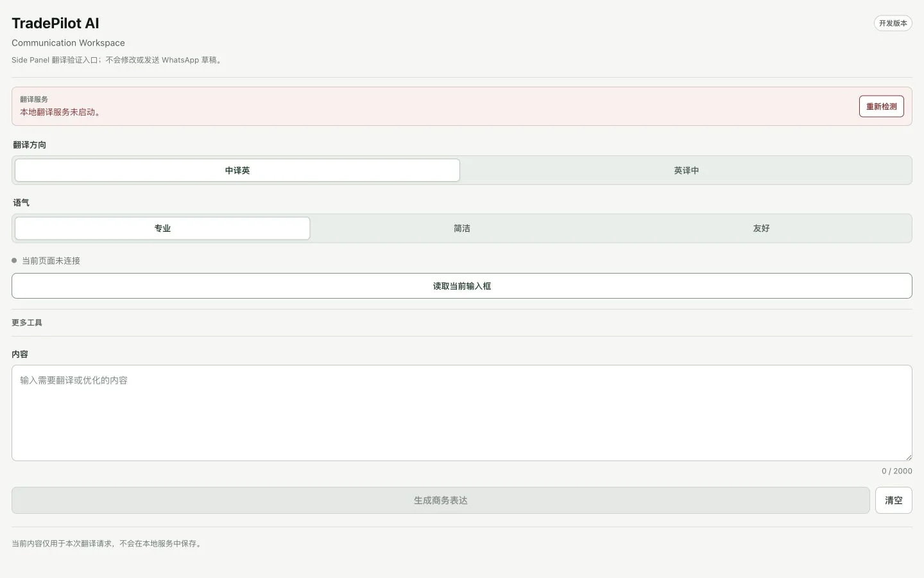Choose the 专业 tone option
The image size is (924, 578).
pos(162,228)
